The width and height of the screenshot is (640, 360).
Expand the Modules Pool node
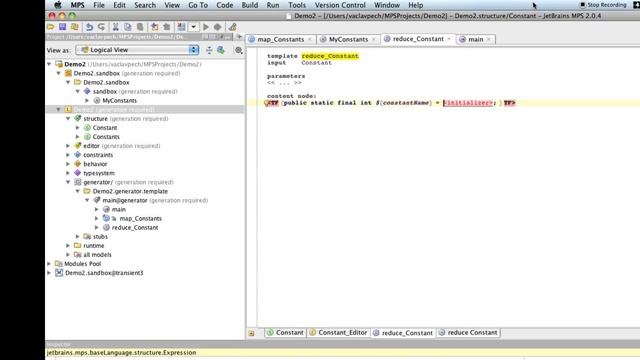click(49, 264)
